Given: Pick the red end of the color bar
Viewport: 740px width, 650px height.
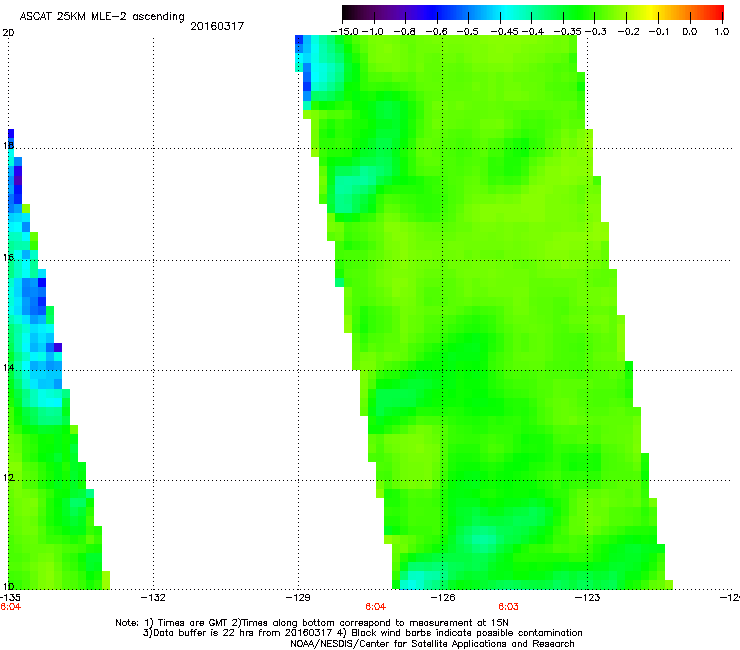Looking at the screenshot, I should [717, 13].
